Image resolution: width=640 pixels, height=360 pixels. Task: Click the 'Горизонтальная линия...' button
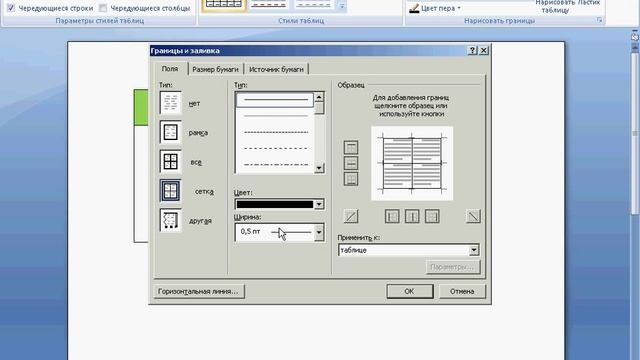click(x=198, y=291)
